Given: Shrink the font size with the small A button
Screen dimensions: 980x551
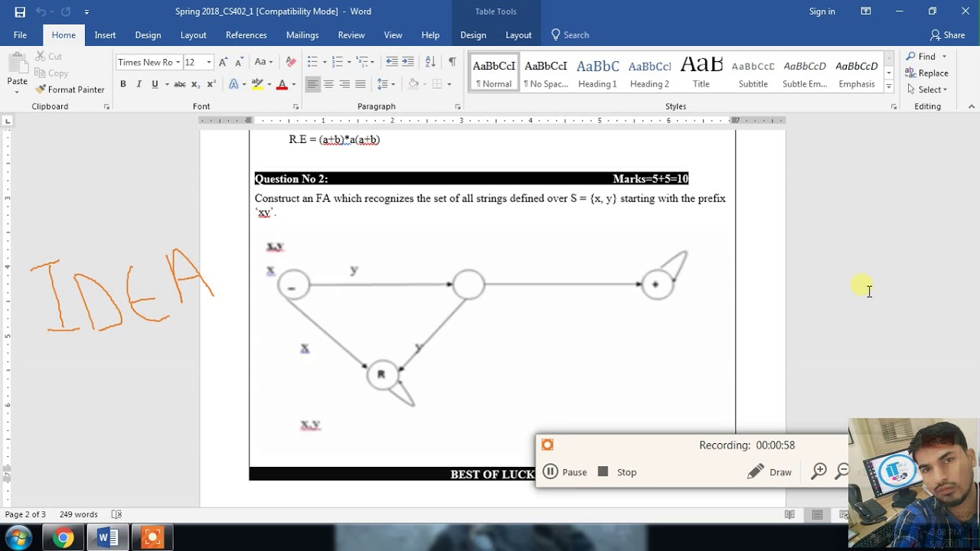Looking at the screenshot, I should coord(239,62).
